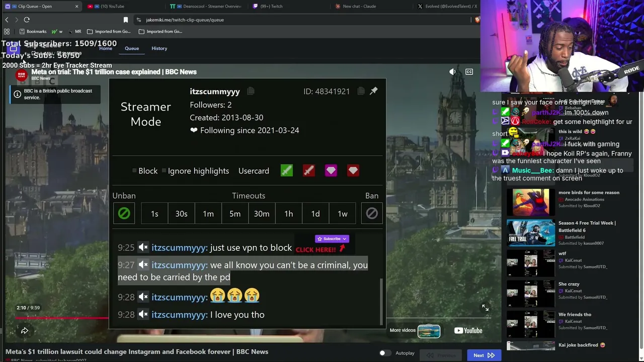Click the green Unban button
Viewport: 644px width, 362px height.
pyautogui.click(x=124, y=214)
